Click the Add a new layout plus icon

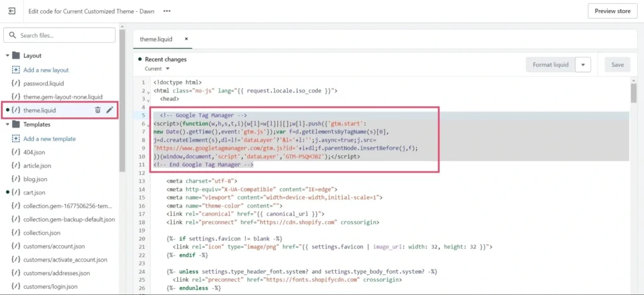coord(16,70)
